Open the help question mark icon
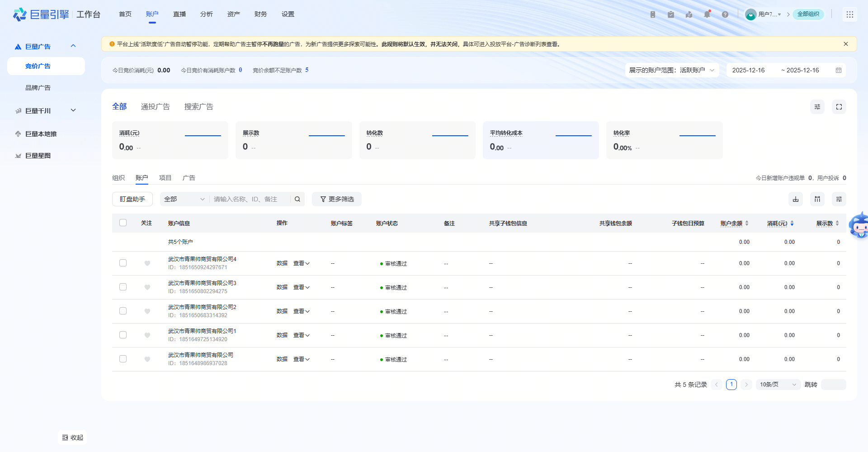The image size is (868, 452). [725, 14]
